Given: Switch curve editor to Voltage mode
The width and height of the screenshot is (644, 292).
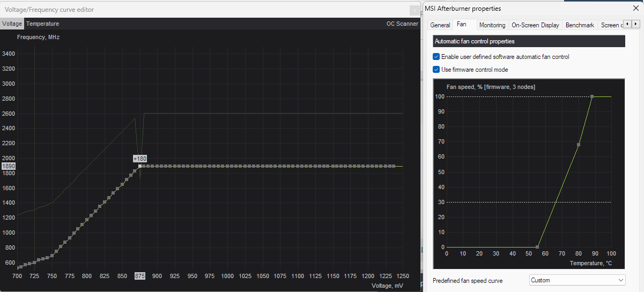Looking at the screenshot, I should [x=12, y=24].
